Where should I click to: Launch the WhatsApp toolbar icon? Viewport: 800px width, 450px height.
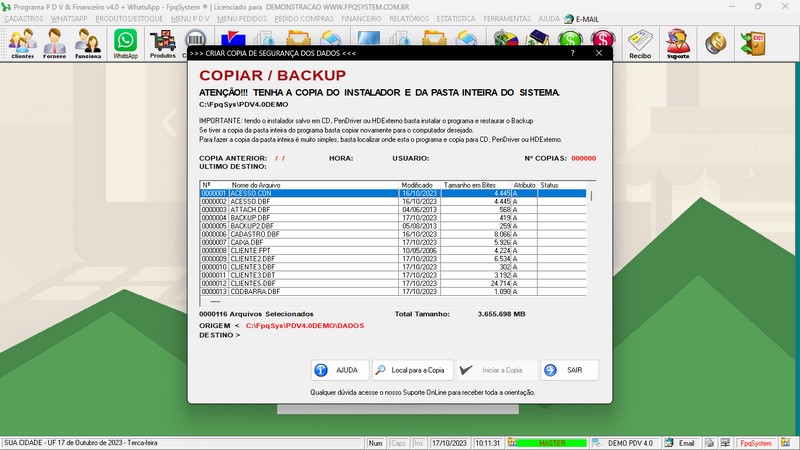tap(126, 43)
